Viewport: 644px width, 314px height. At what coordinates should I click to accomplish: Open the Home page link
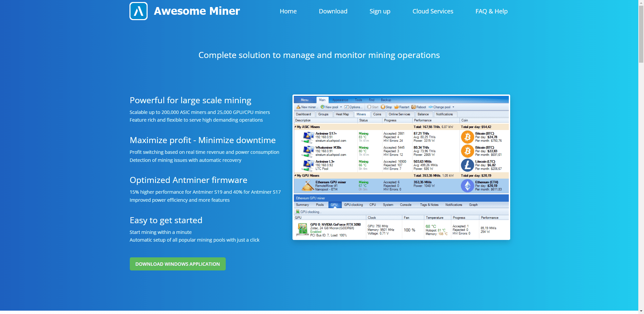[288, 11]
